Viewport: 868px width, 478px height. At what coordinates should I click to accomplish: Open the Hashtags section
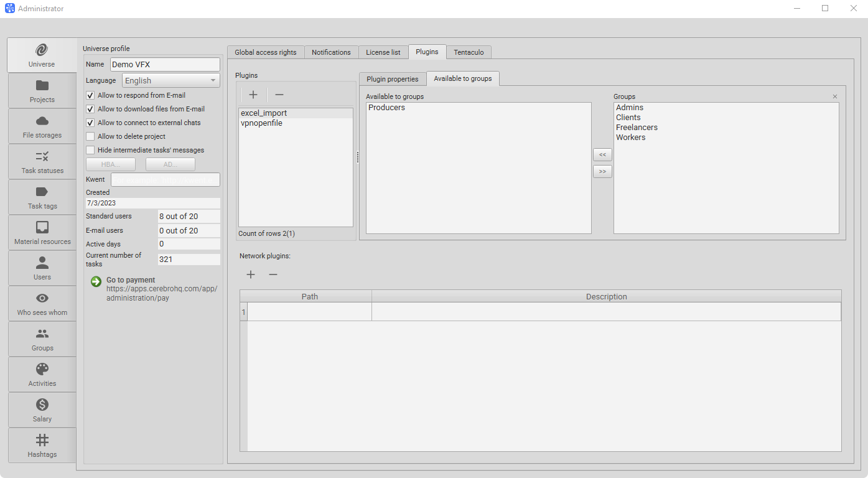[42, 446]
